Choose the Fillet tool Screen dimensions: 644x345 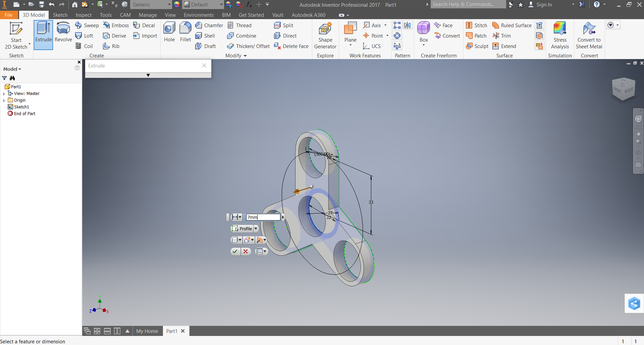tap(185, 33)
